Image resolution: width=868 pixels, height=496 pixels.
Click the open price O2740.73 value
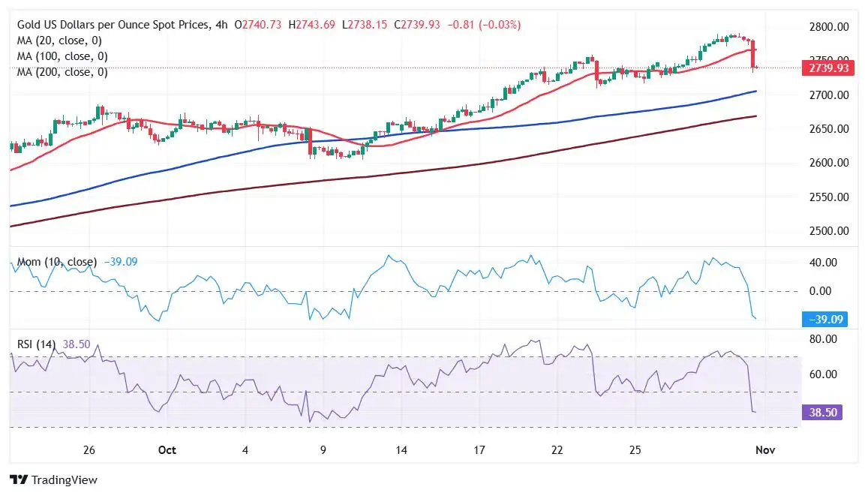257,25
